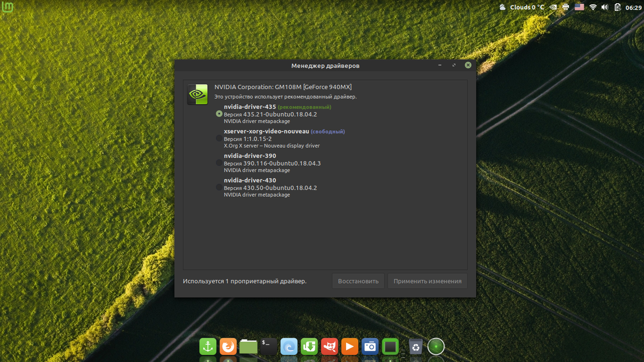Click the NVIDIA Corporation: GM108M device heading
644x362 pixels.
283,87
